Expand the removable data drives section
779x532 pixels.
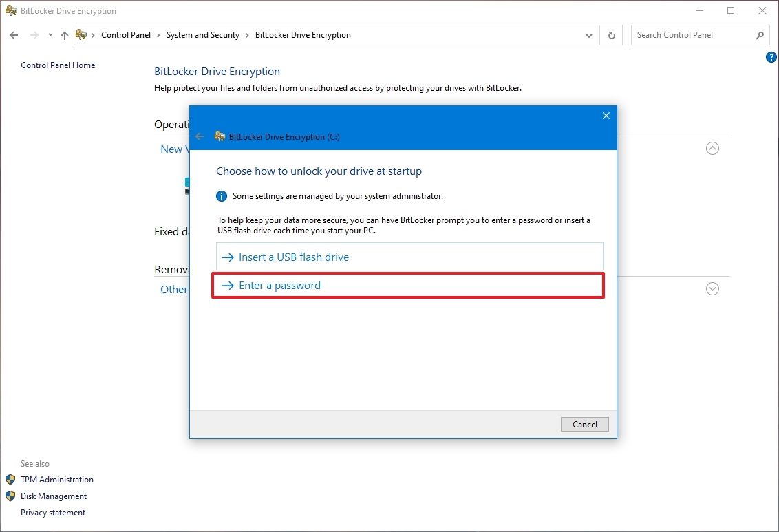point(712,288)
